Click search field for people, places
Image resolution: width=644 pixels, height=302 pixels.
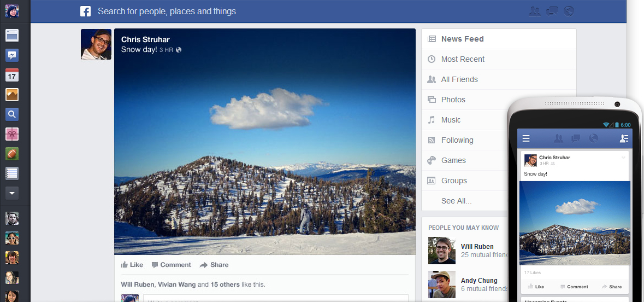[167, 11]
